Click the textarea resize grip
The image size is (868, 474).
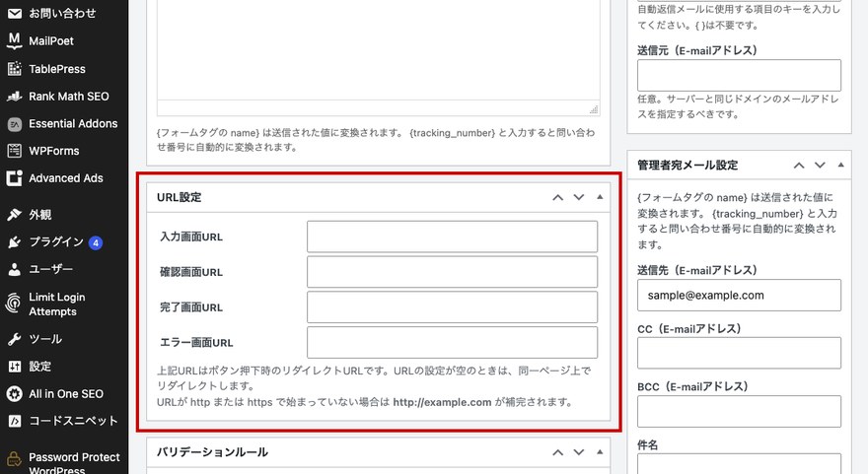[x=594, y=109]
